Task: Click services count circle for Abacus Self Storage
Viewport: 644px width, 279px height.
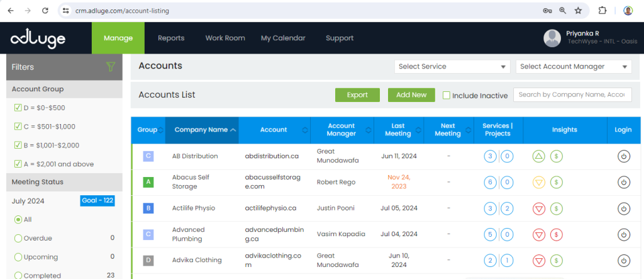Action: (x=491, y=182)
